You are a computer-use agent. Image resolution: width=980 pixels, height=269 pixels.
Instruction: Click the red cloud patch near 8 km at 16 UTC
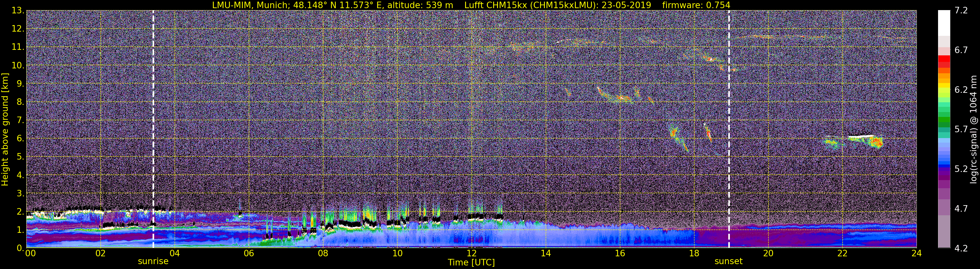coord(621,98)
